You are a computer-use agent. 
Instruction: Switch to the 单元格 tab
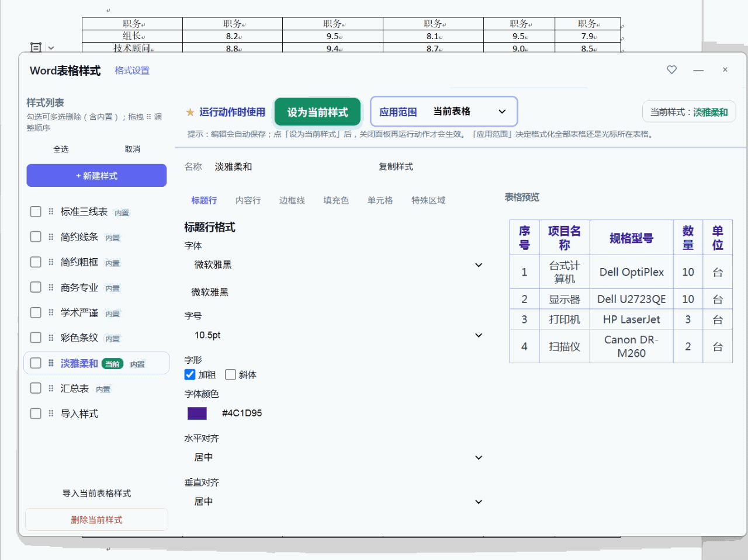(x=380, y=200)
